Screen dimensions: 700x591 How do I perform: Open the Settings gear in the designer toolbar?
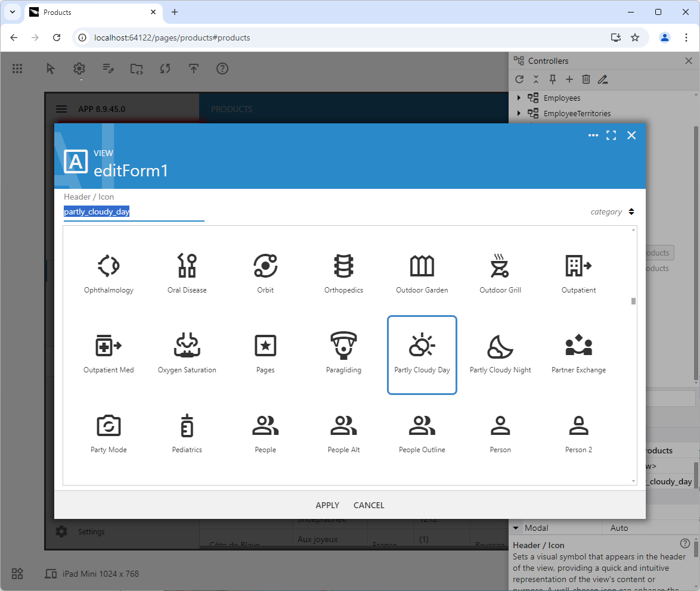(x=79, y=69)
